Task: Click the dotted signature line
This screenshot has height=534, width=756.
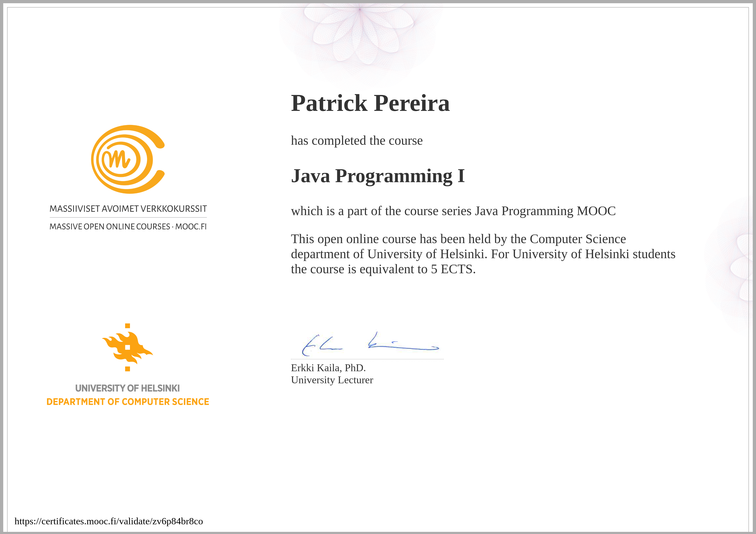Action: click(367, 359)
